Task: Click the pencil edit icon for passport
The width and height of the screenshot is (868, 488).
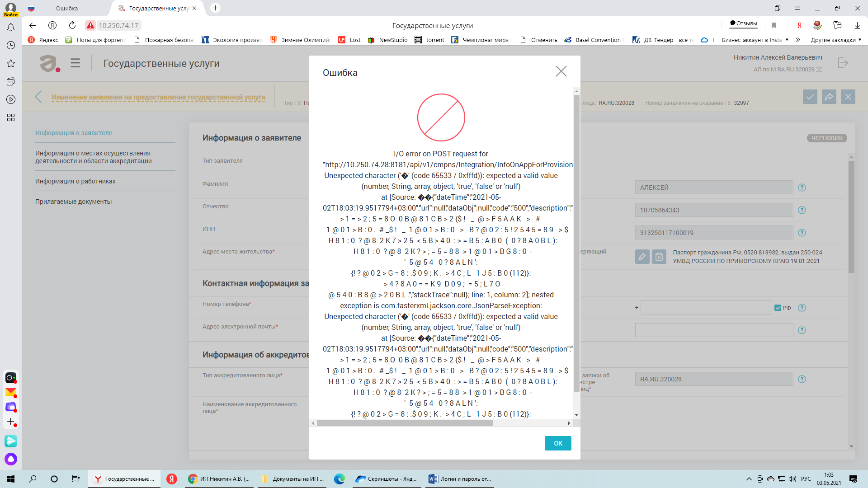Action: [x=642, y=257]
